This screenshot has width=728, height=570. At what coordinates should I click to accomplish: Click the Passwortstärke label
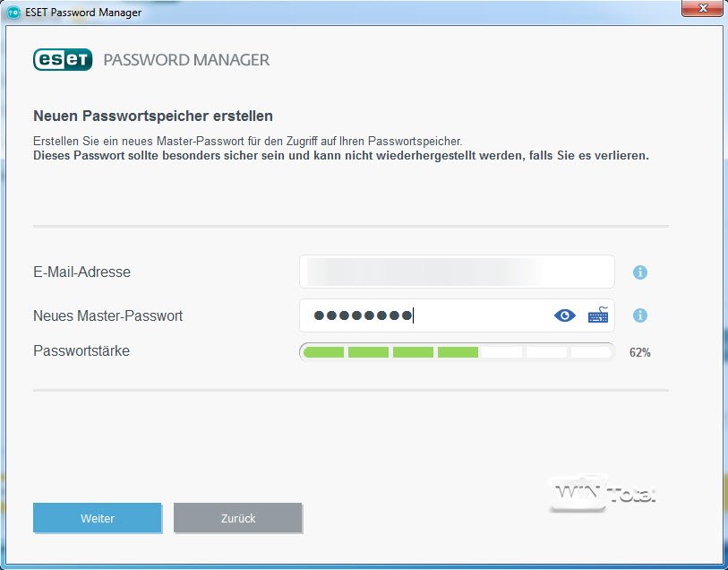pyautogui.click(x=81, y=350)
